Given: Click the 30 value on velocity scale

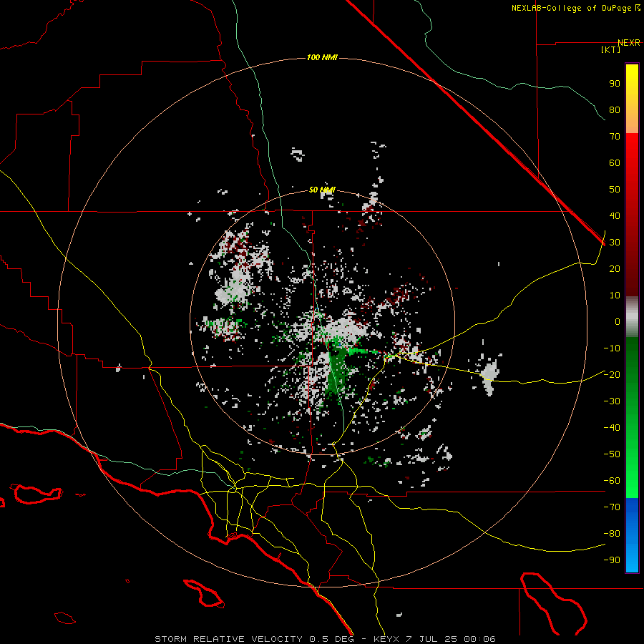Looking at the screenshot, I should point(615,243).
